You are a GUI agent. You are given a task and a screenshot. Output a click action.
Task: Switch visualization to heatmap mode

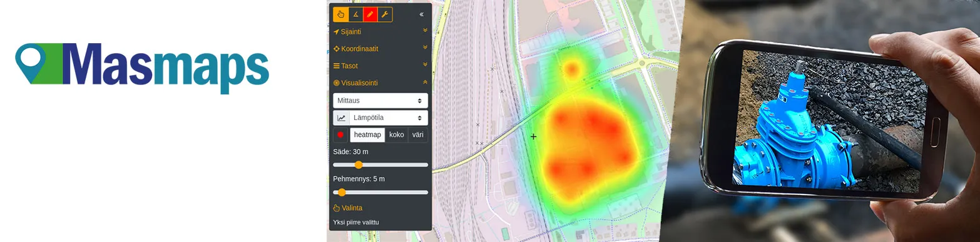(x=367, y=134)
